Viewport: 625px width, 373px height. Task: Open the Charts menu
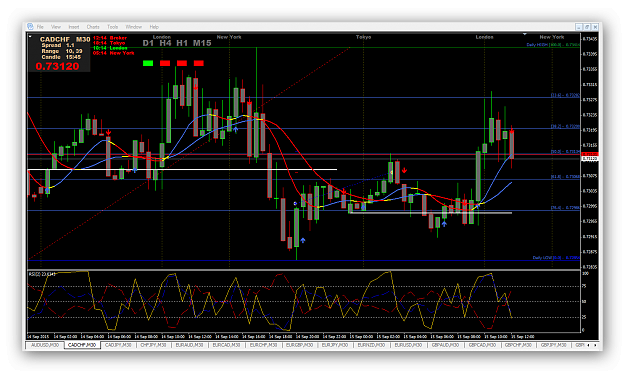tap(93, 27)
